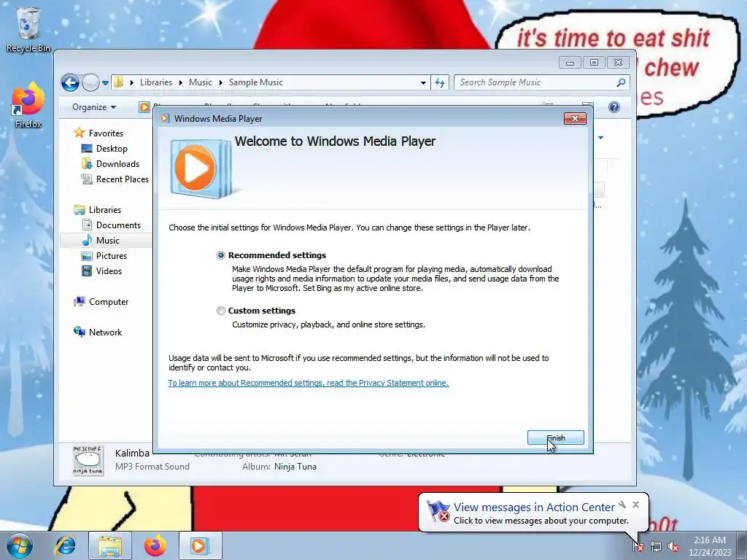Open the Videos library
This screenshot has height=560, width=747.
click(109, 271)
